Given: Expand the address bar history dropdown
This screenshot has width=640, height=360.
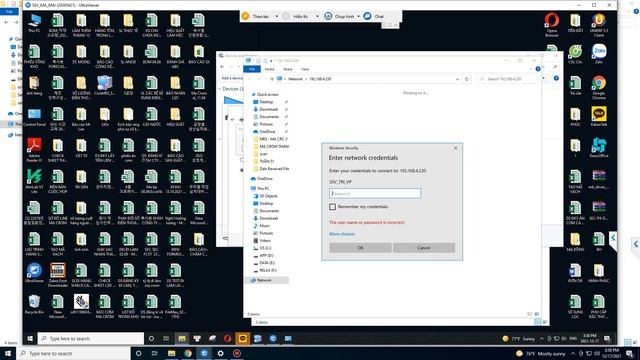Looking at the screenshot, I should point(457,79).
